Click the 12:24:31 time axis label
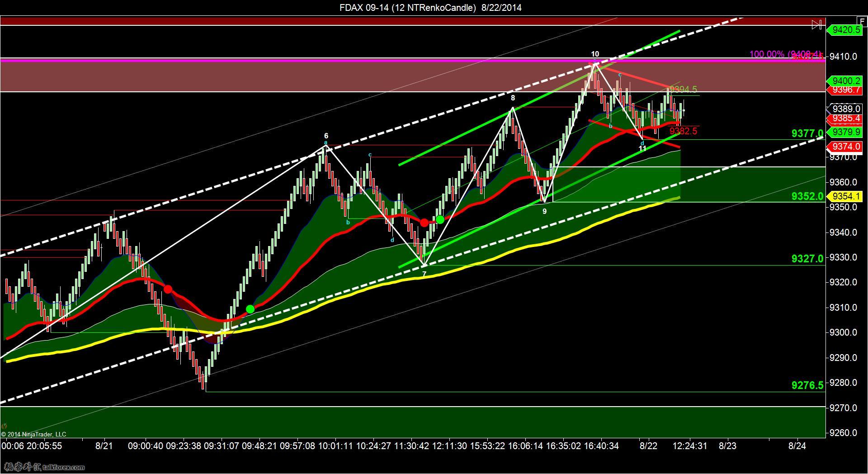Image resolution: width=868 pixels, height=474 pixels. pos(690,446)
